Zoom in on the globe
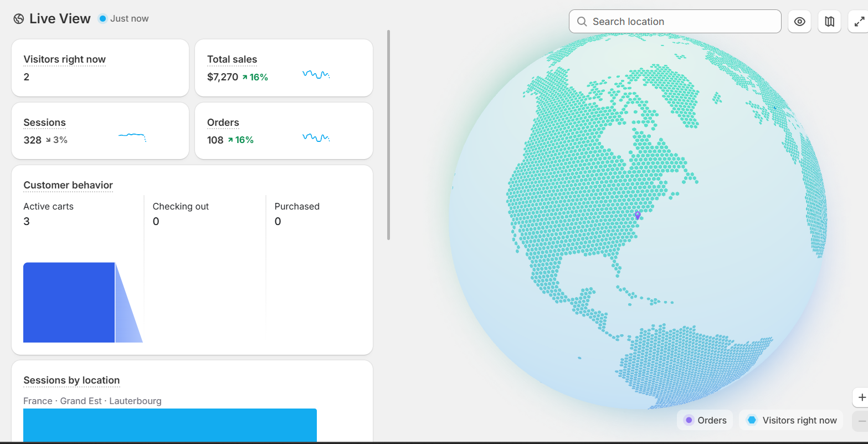Image resolution: width=868 pixels, height=444 pixels. [x=861, y=397]
